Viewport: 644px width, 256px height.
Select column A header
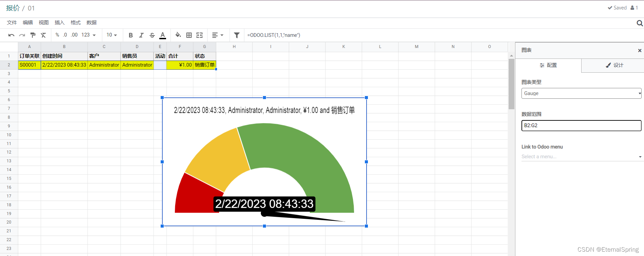tap(29, 47)
